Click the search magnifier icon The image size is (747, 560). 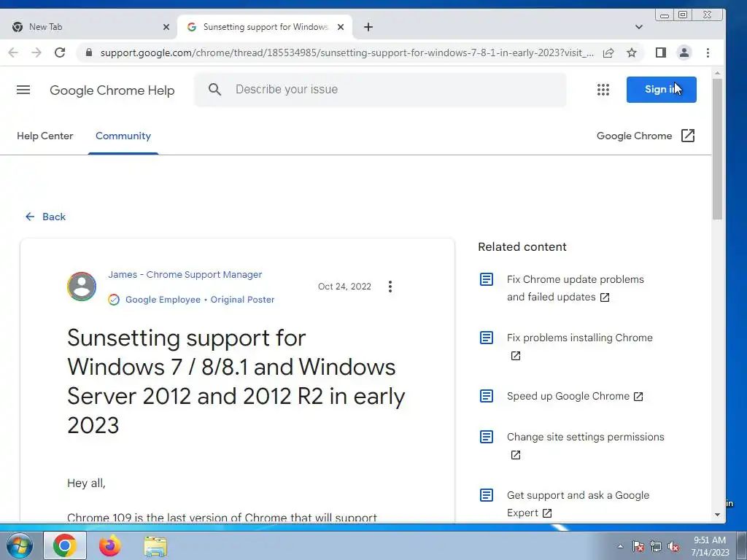(x=215, y=90)
